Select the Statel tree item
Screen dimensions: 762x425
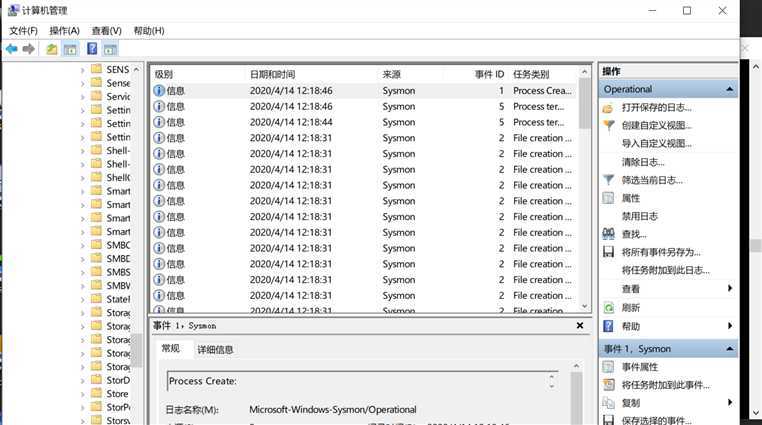pyautogui.click(x=118, y=299)
